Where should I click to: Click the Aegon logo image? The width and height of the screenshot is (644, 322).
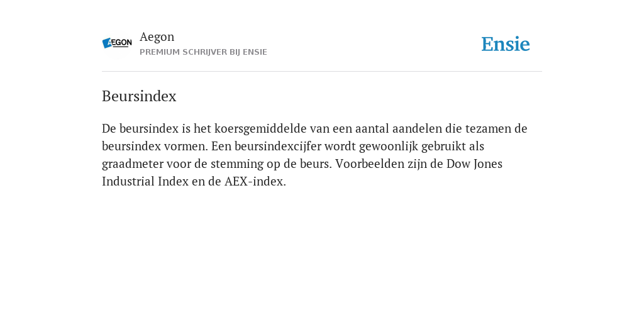(117, 43)
